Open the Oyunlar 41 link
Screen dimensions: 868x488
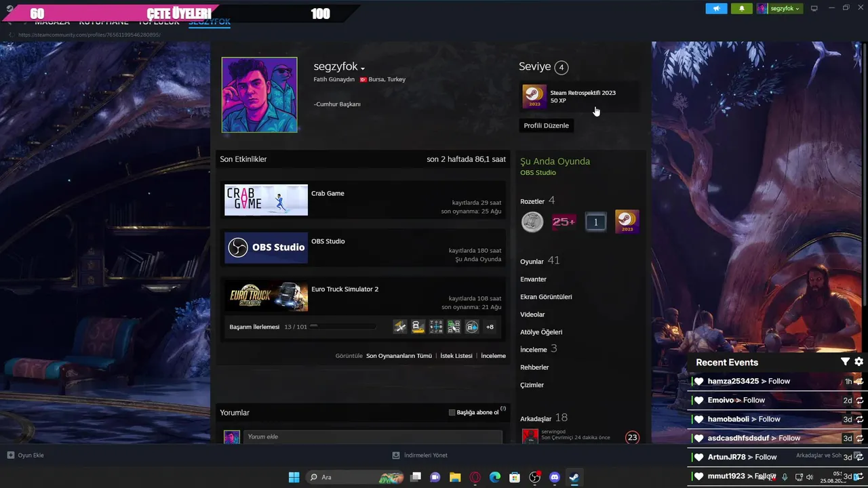coord(540,261)
